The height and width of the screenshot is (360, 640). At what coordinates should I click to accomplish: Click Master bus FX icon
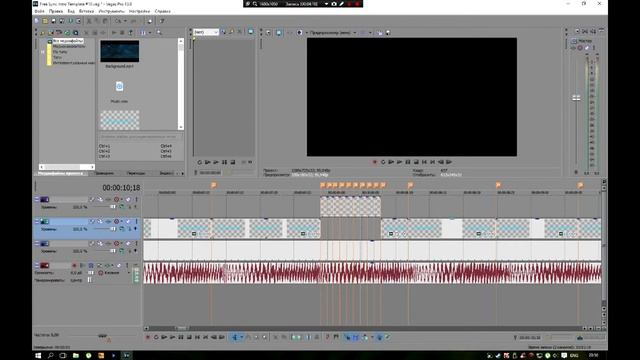573,48
